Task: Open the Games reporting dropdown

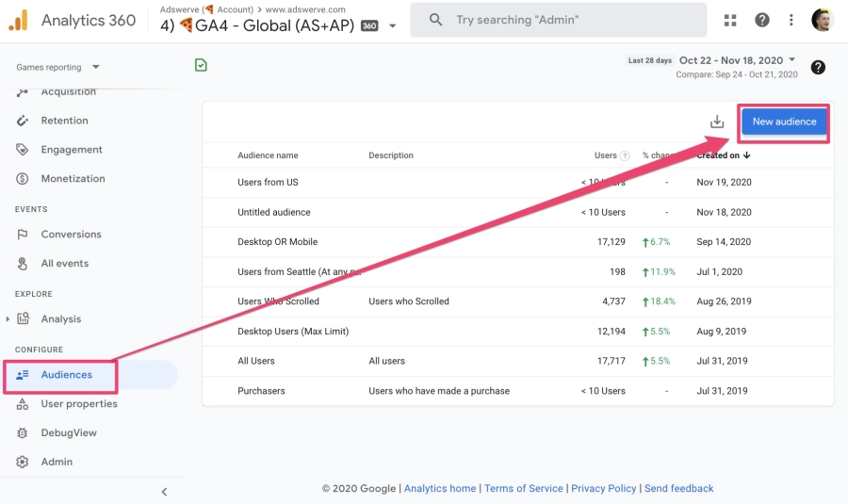Action: tap(58, 67)
